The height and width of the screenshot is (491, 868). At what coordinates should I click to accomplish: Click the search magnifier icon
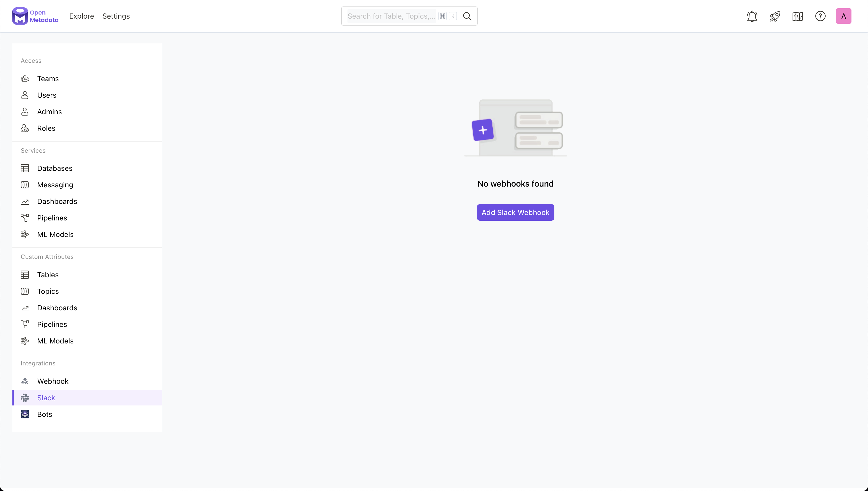pyautogui.click(x=467, y=16)
